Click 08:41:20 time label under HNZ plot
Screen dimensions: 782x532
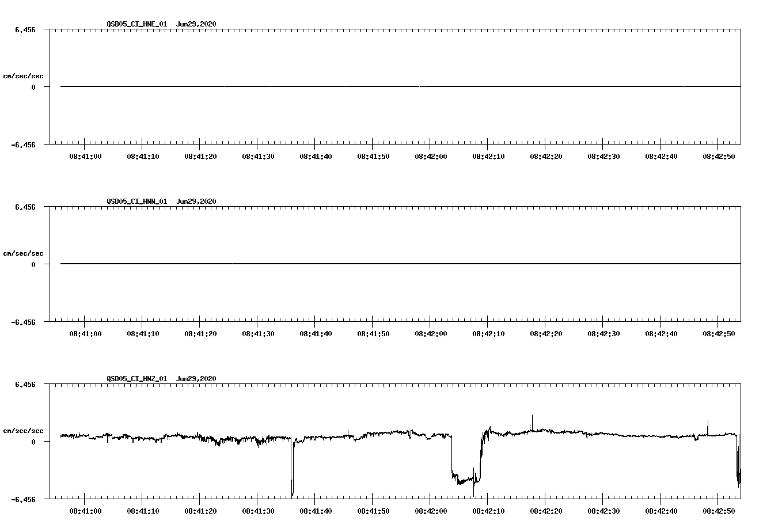coord(200,511)
